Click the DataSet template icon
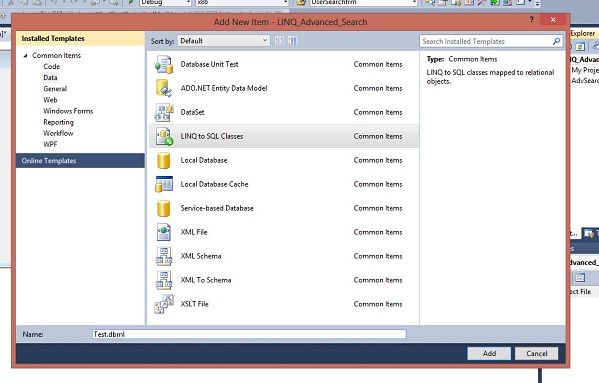Viewport: 599px width, 383px height. tap(164, 112)
